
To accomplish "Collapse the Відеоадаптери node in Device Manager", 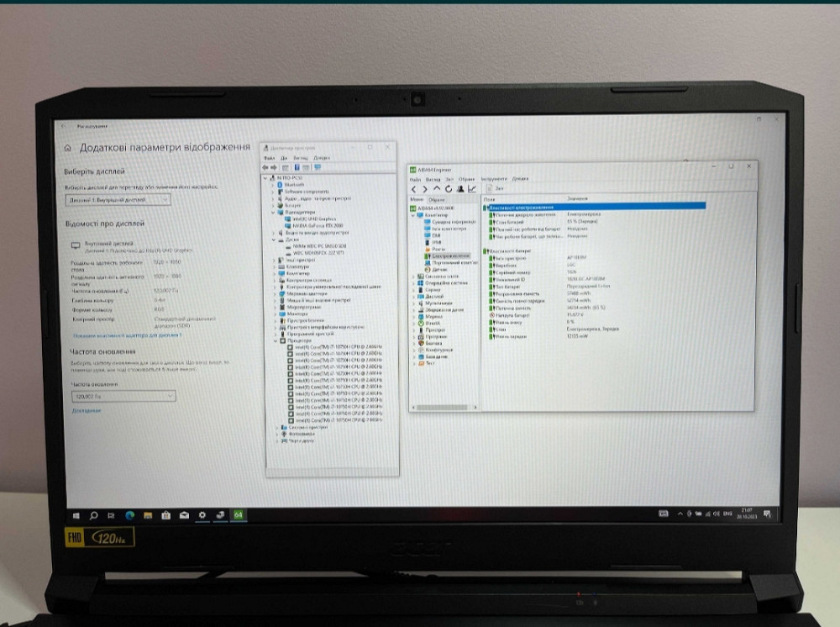I will coord(274,211).
